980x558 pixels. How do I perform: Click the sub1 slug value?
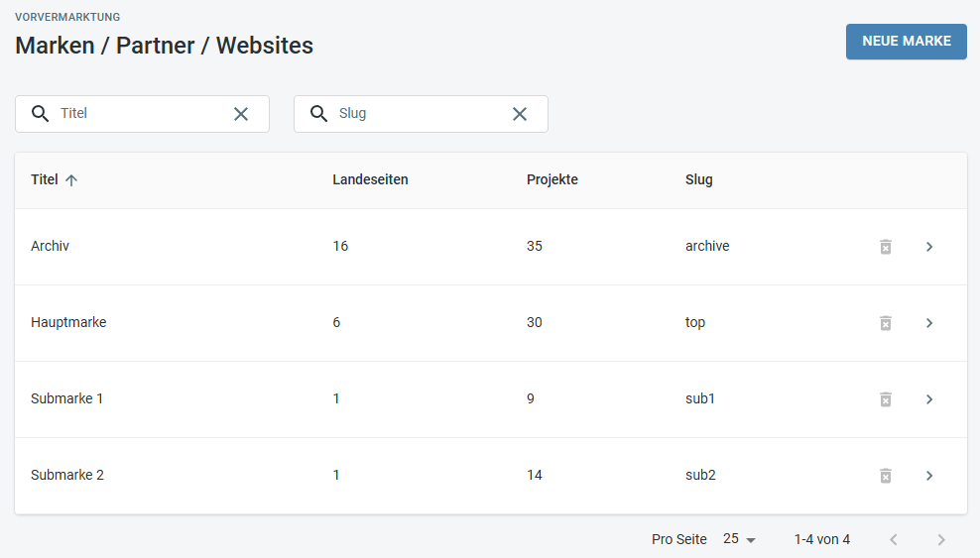click(x=700, y=398)
